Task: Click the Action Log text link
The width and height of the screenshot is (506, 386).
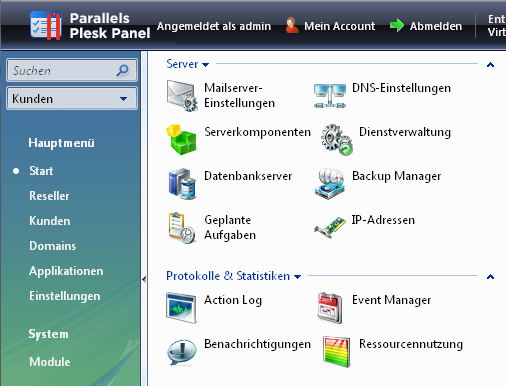Action: tap(233, 300)
